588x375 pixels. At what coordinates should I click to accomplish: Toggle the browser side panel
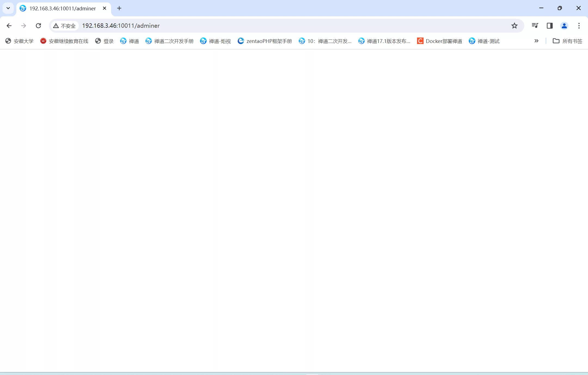(550, 26)
